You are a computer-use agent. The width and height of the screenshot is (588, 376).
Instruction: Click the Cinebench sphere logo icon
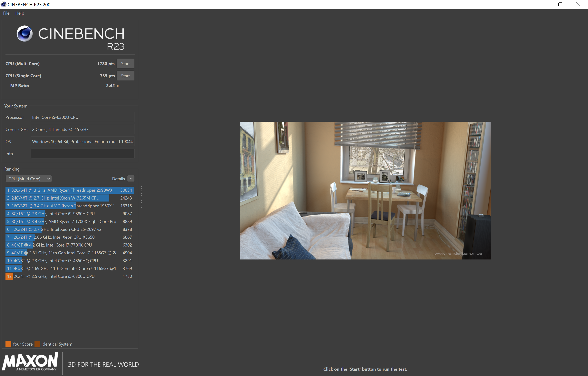point(24,33)
